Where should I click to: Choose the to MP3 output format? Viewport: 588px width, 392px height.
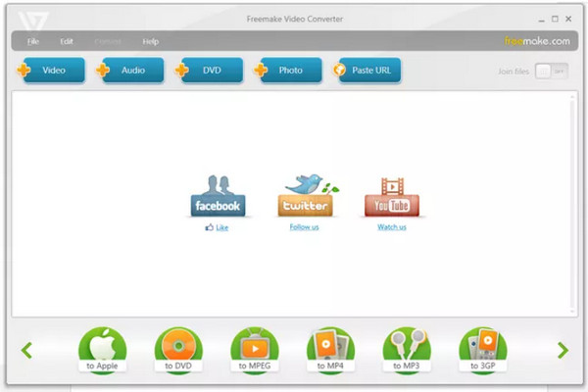coord(407,351)
